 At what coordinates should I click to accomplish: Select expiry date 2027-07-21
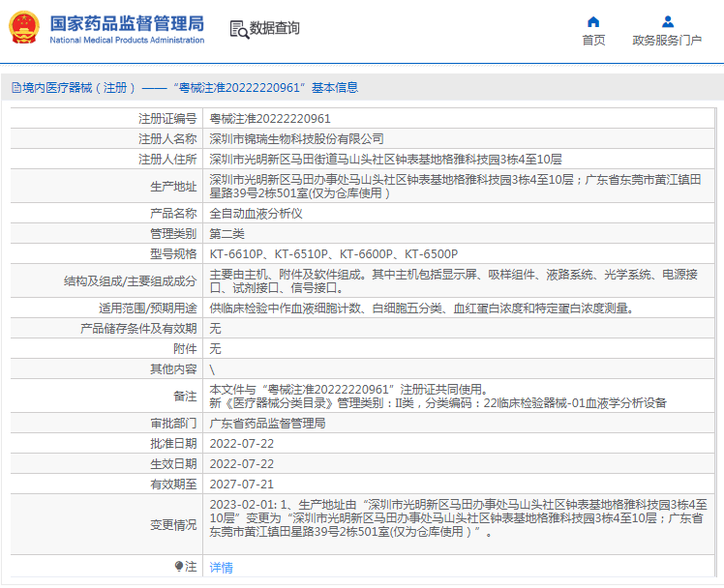pyautogui.click(x=241, y=485)
